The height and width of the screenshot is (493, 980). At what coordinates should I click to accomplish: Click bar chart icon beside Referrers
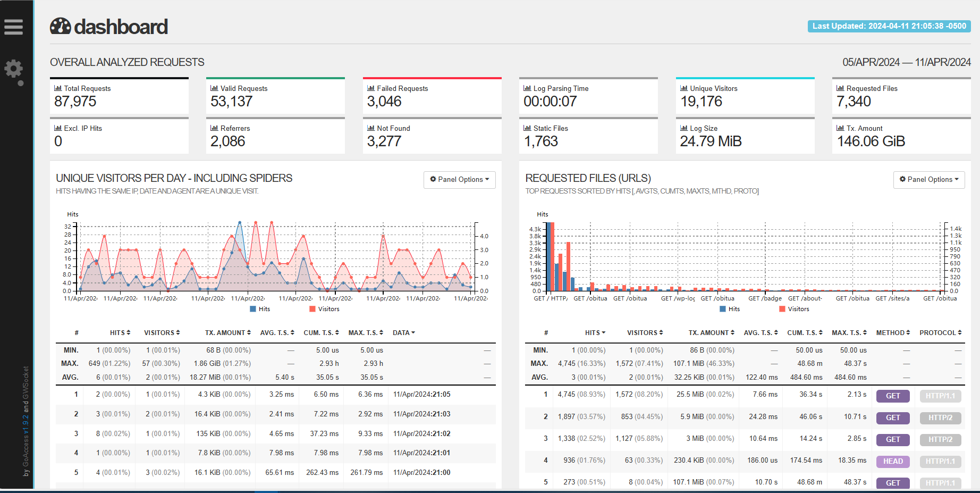214,128
